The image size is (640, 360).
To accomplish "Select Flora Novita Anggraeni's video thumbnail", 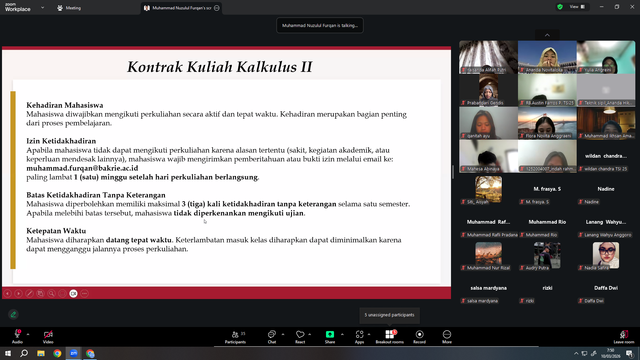I will tap(547, 123).
